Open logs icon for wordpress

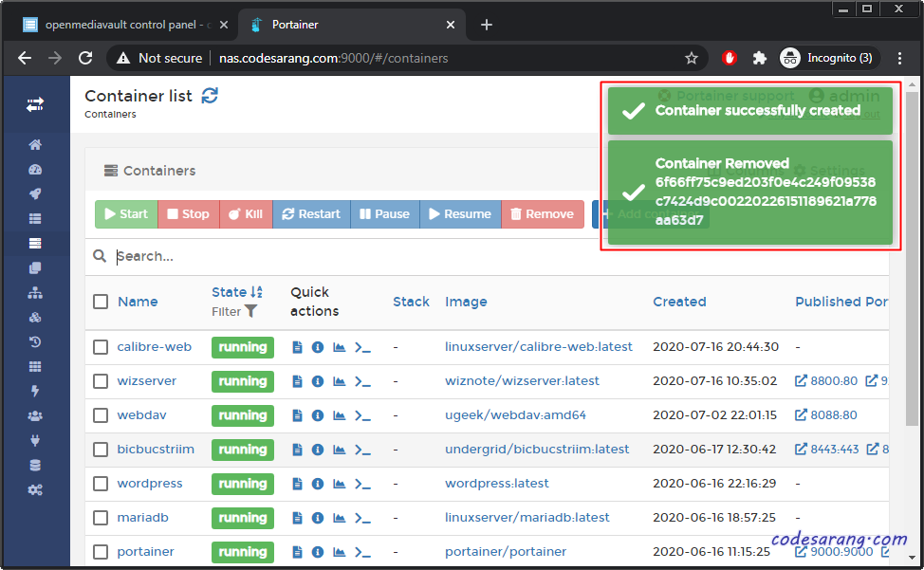click(297, 484)
